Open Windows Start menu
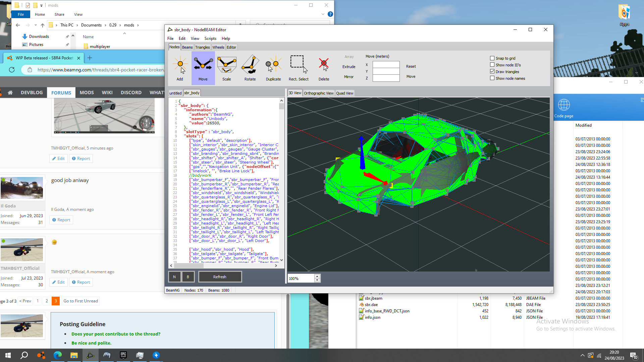Viewport: 644px width, 362px height. coord(8,355)
